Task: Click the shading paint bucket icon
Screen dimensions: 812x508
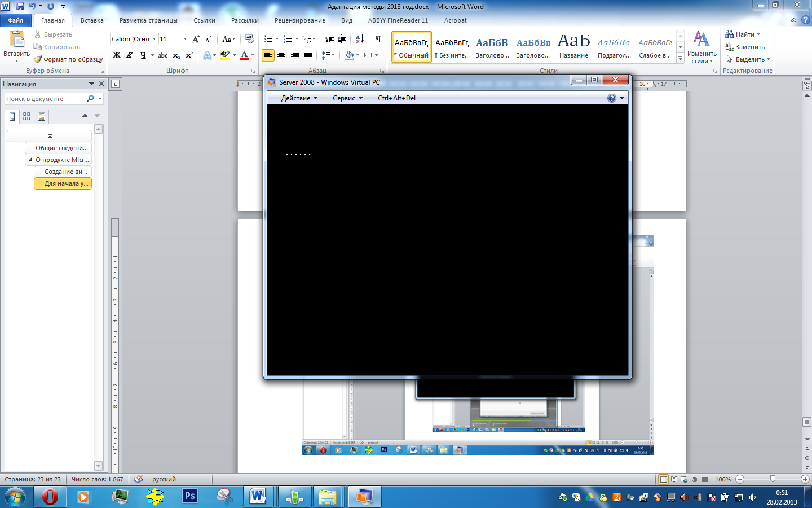Action: point(349,55)
